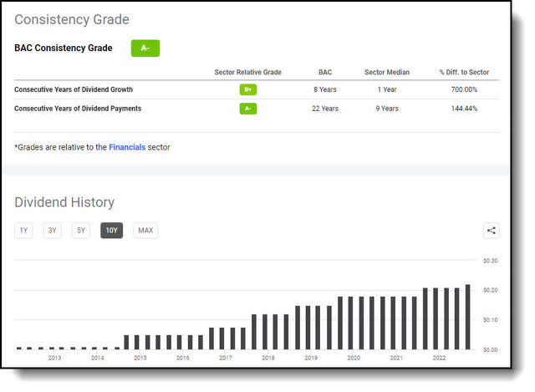Click the 144.44% difference value
The width and height of the screenshot is (535, 392).
tap(464, 109)
